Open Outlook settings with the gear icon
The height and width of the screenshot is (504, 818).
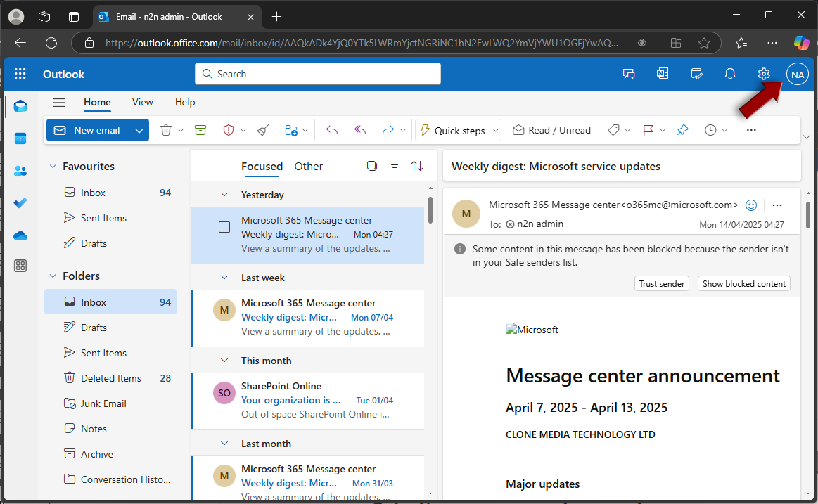764,74
